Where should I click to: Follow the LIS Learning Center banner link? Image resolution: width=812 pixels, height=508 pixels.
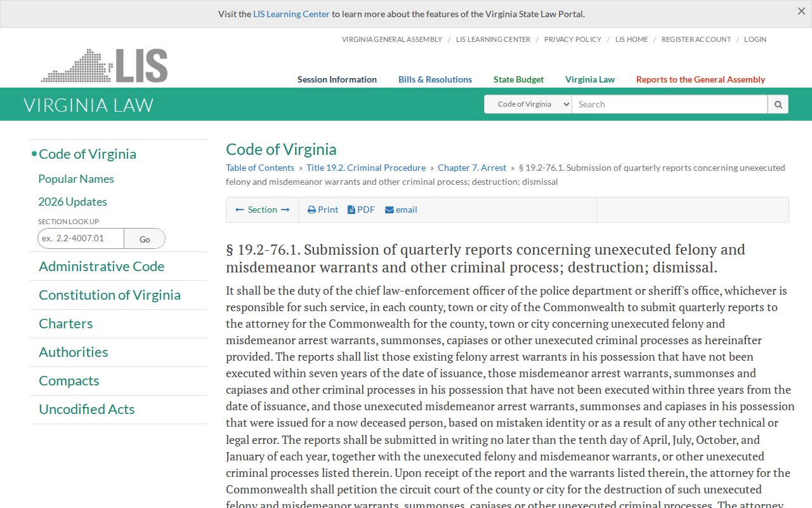(x=291, y=14)
